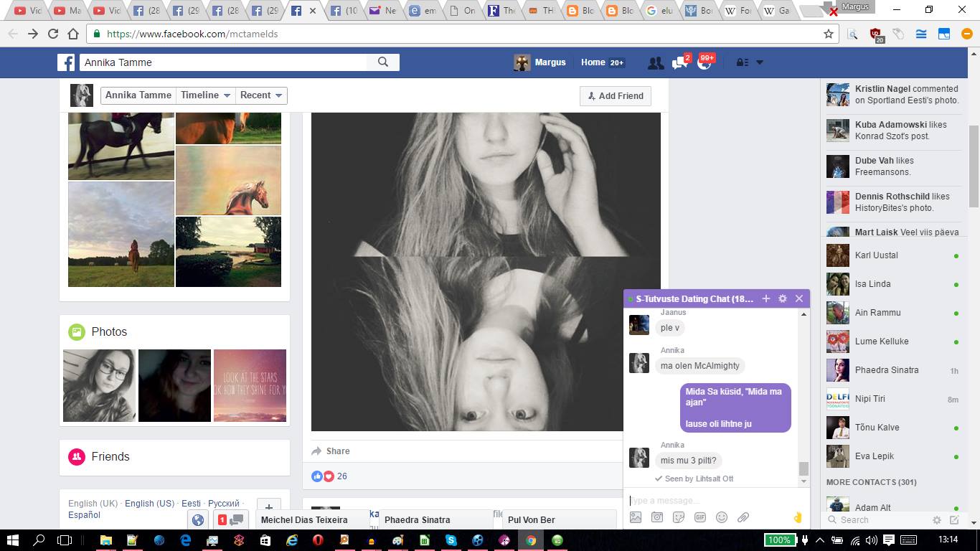The height and width of the screenshot is (551, 980).
Task: Open privacy shortcuts lock icon
Action: point(743,62)
